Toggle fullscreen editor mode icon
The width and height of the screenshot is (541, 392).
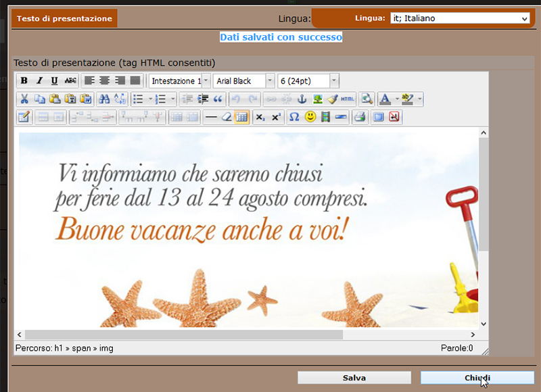(379, 117)
